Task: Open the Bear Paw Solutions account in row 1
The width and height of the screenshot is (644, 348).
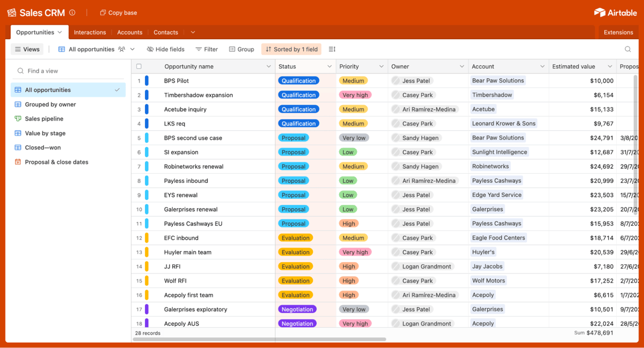Action: click(x=498, y=81)
